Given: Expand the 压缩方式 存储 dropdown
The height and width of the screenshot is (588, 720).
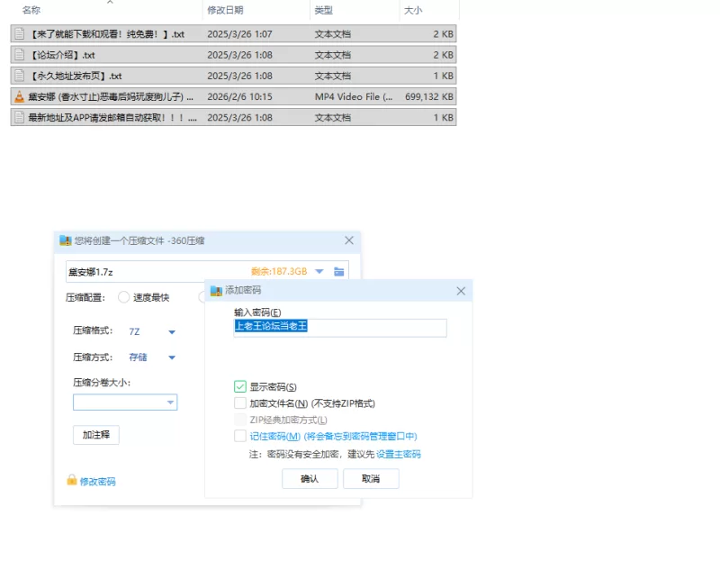Looking at the screenshot, I should [172, 357].
